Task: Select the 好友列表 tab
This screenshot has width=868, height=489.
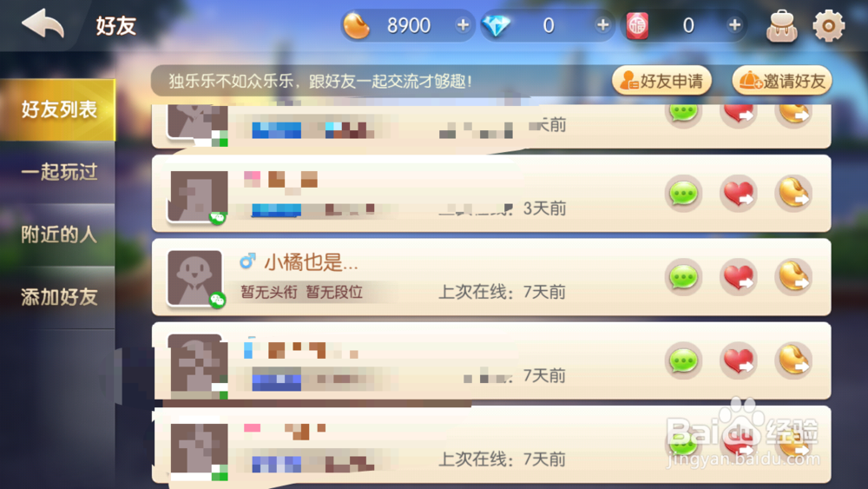Action: click(x=58, y=109)
